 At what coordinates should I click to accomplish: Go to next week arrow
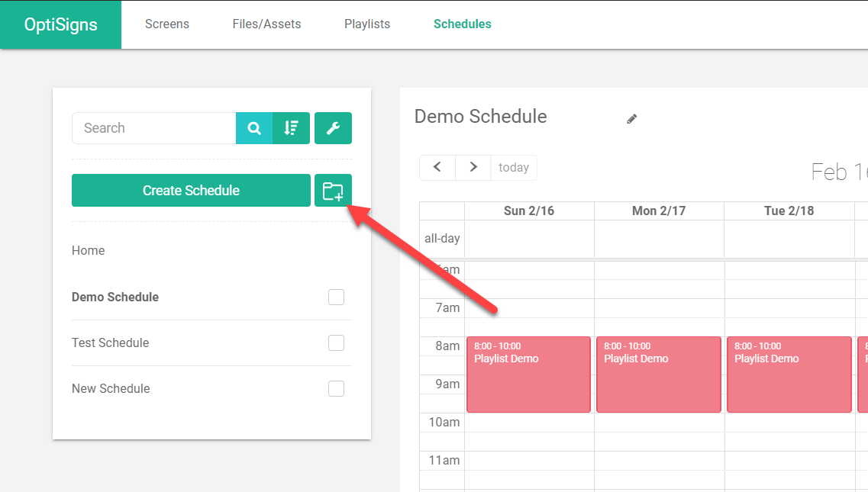pyautogui.click(x=473, y=167)
